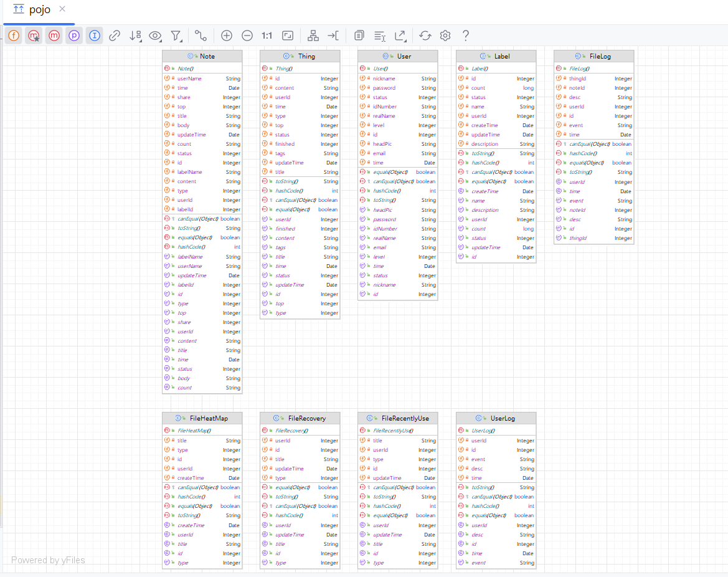Click the finished field in Thing

[300, 144]
